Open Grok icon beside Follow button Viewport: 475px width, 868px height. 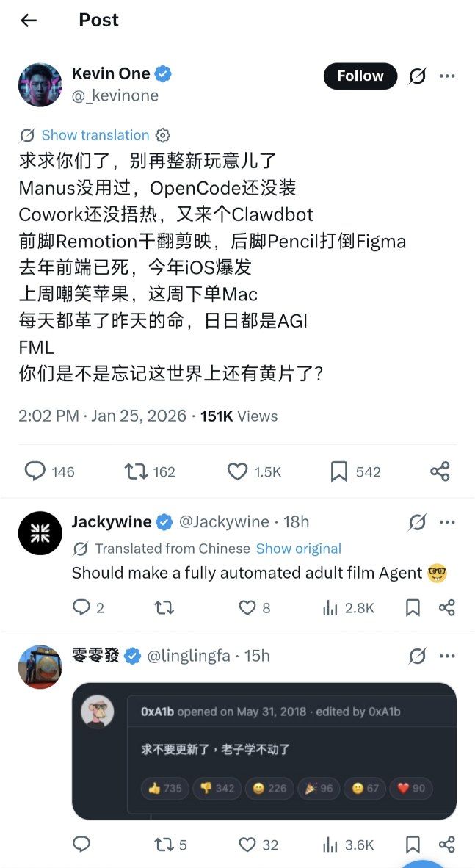(418, 76)
